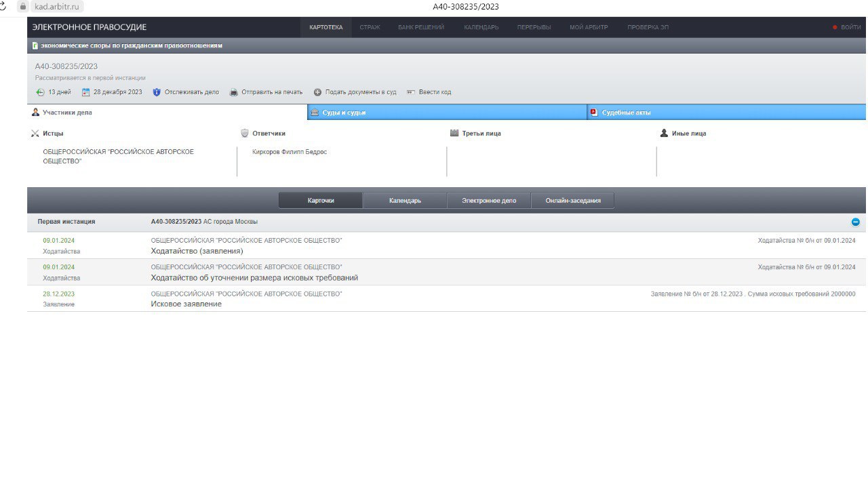Click the 'Войти' login link

[x=850, y=27]
